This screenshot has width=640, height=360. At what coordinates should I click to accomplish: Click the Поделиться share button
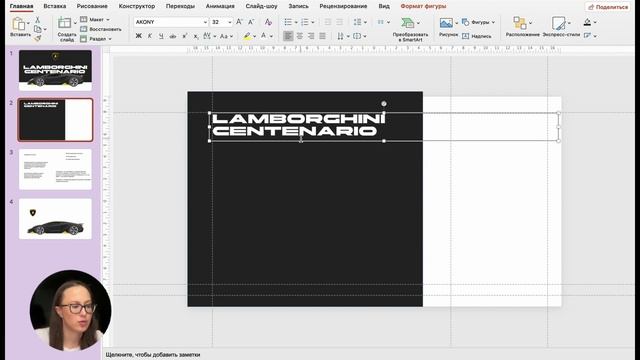[608, 7]
